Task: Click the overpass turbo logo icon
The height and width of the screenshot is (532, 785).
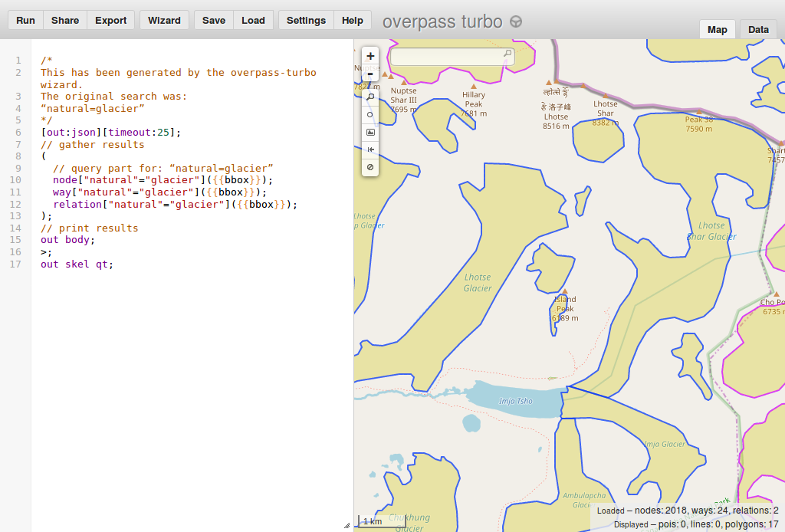Action: (516, 21)
